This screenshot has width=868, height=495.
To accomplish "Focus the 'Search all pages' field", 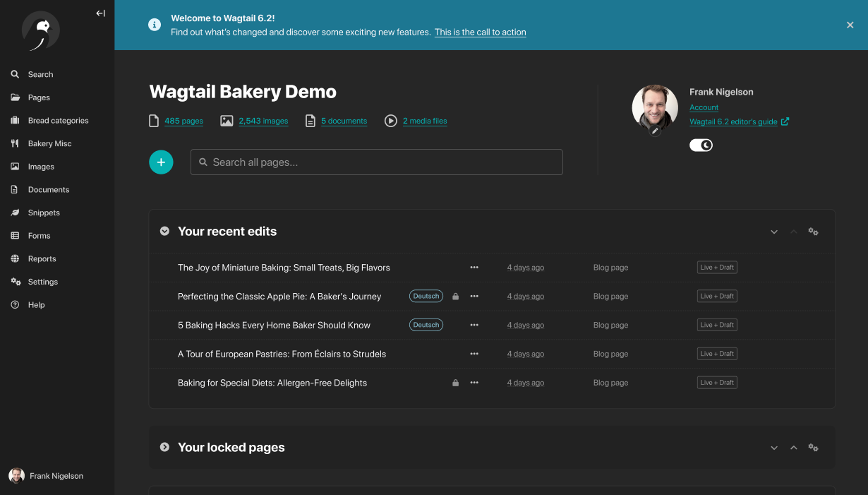I will (x=377, y=162).
